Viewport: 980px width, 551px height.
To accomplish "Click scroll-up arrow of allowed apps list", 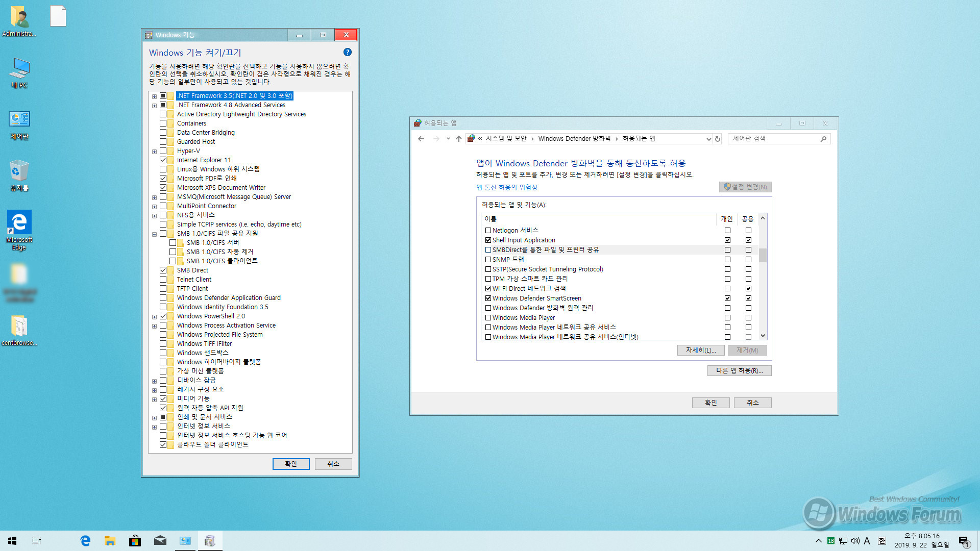I will [763, 218].
